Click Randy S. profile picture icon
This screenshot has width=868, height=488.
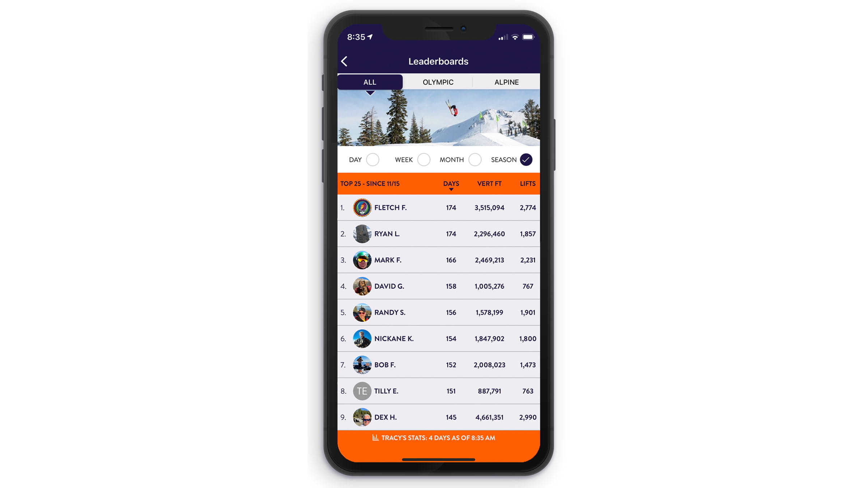(x=362, y=312)
